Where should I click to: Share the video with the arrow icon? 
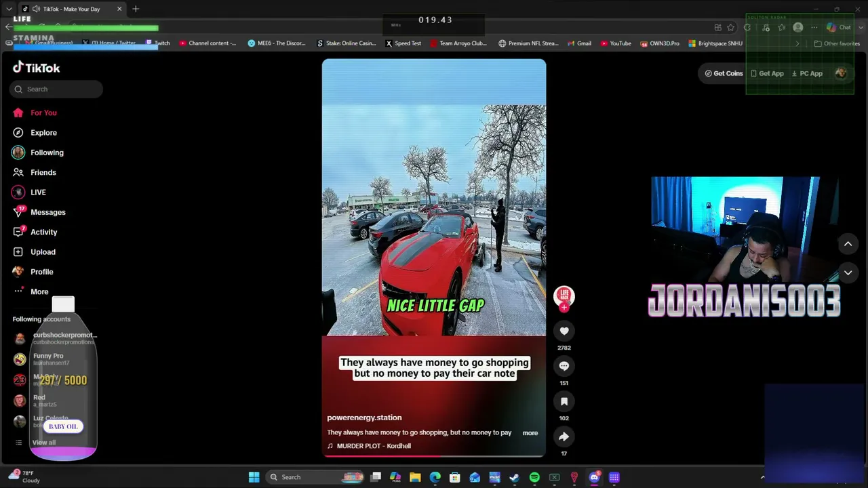pos(564,436)
